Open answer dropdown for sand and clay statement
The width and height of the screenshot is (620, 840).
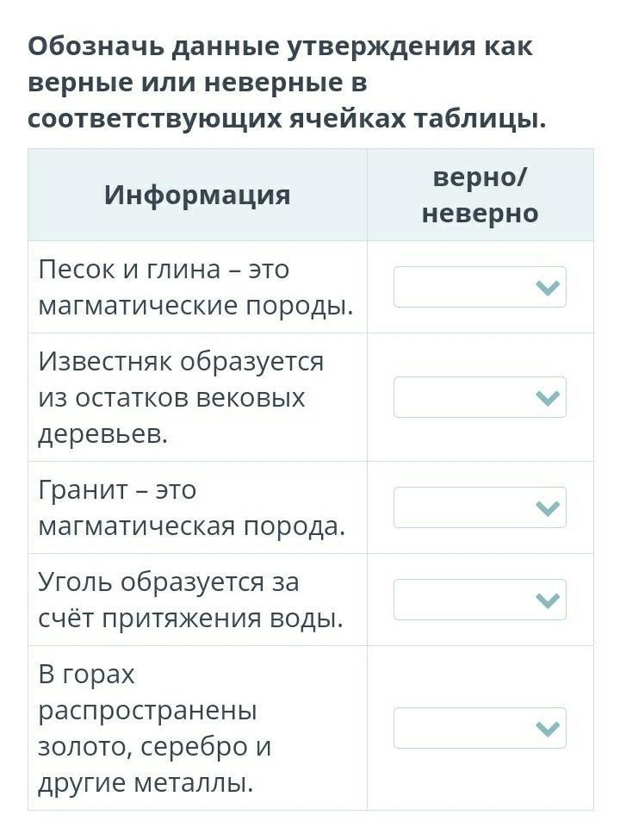pyautogui.click(x=480, y=287)
